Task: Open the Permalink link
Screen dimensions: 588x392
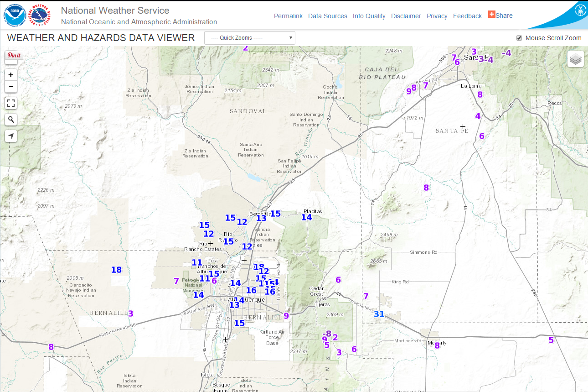Action: tap(288, 16)
